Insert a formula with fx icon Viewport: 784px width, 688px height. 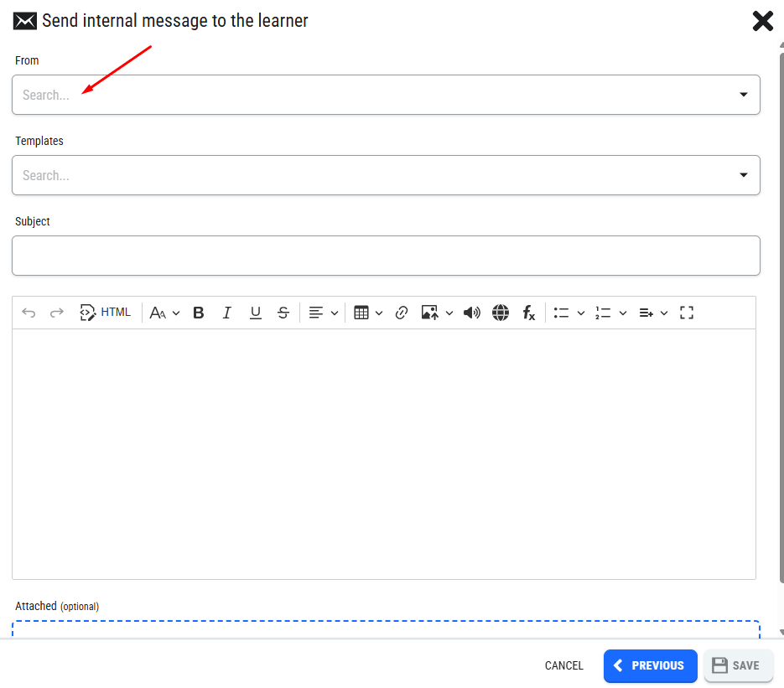pos(529,313)
